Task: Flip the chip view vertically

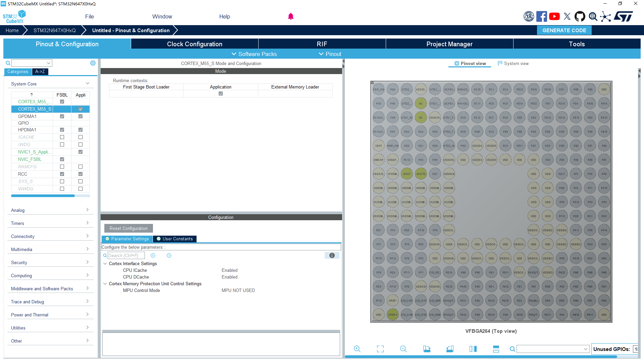Action: tap(496, 349)
